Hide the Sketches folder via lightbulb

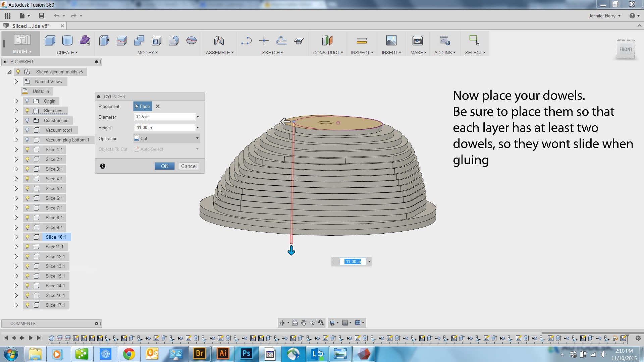[28, 111]
